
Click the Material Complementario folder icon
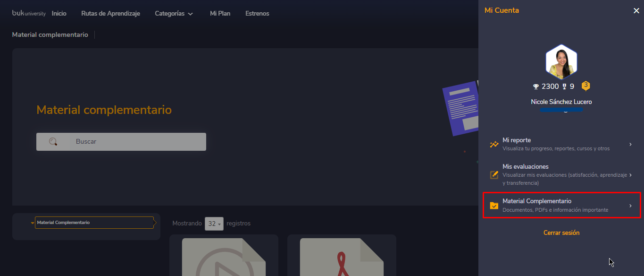(x=494, y=205)
